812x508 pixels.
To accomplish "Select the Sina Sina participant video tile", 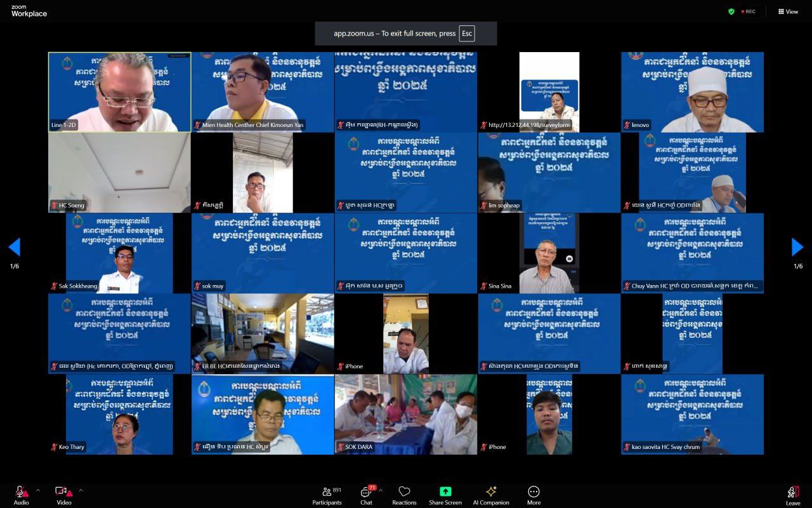I will (x=549, y=253).
